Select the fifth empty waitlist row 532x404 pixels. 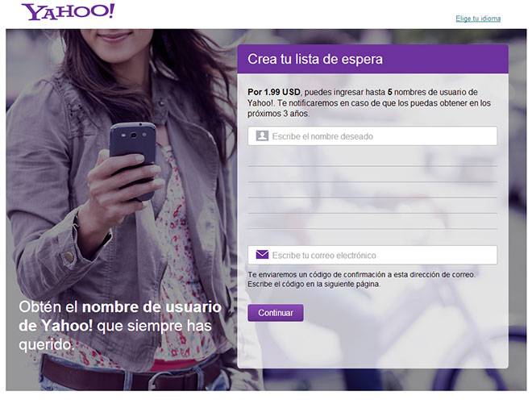tap(372, 221)
